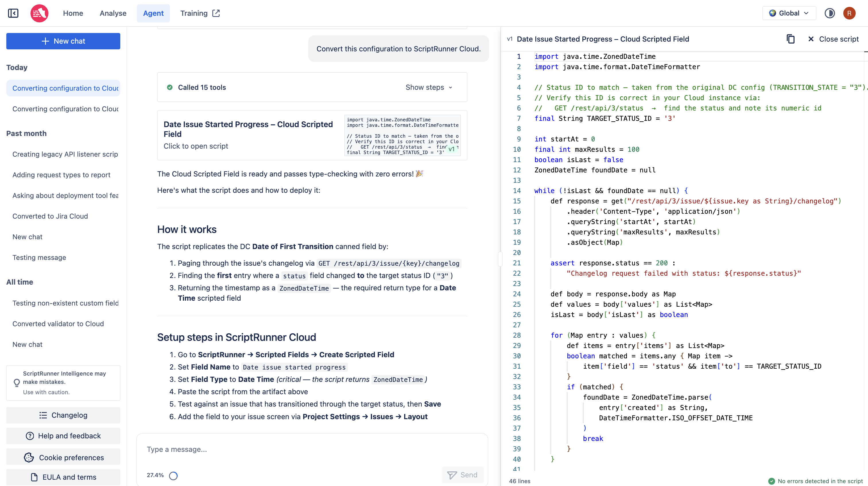Open the Training link

[x=200, y=13]
